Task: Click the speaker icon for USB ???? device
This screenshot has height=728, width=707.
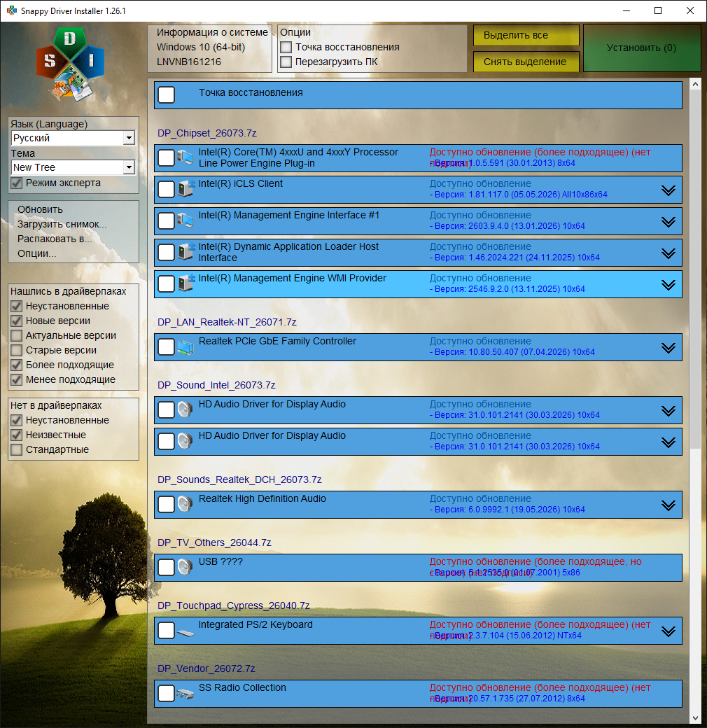Action: click(x=185, y=568)
